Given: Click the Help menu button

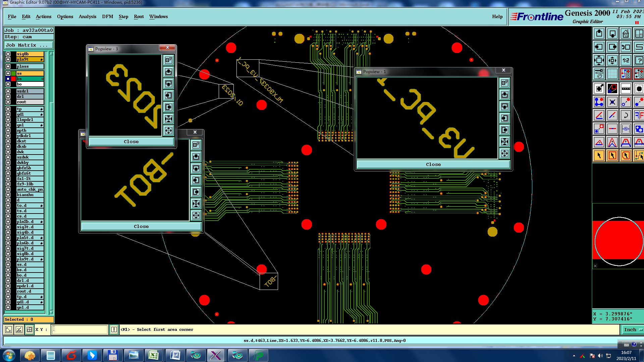Looking at the screenshot, I should pyautogui.click(x=497, y=16).
